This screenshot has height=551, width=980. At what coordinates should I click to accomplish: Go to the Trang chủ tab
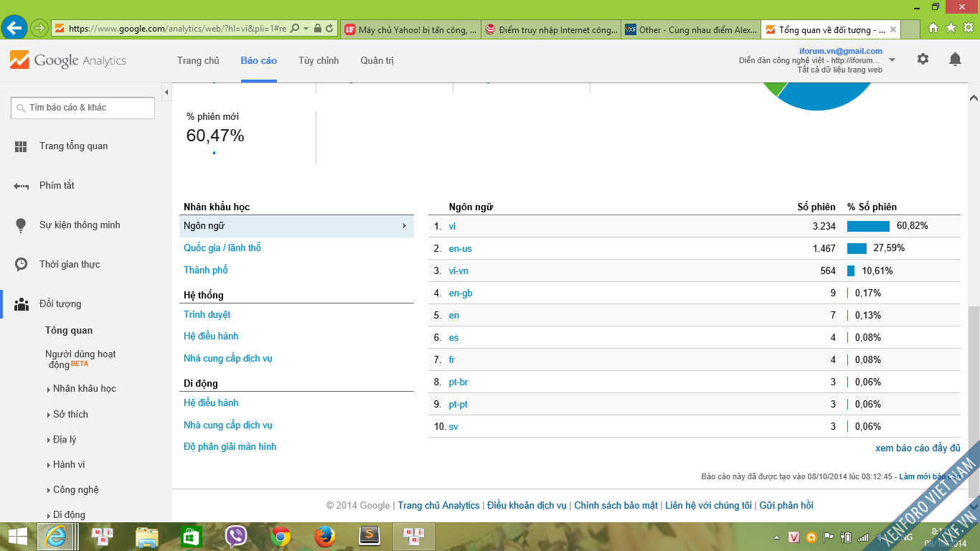pos(198,60)
